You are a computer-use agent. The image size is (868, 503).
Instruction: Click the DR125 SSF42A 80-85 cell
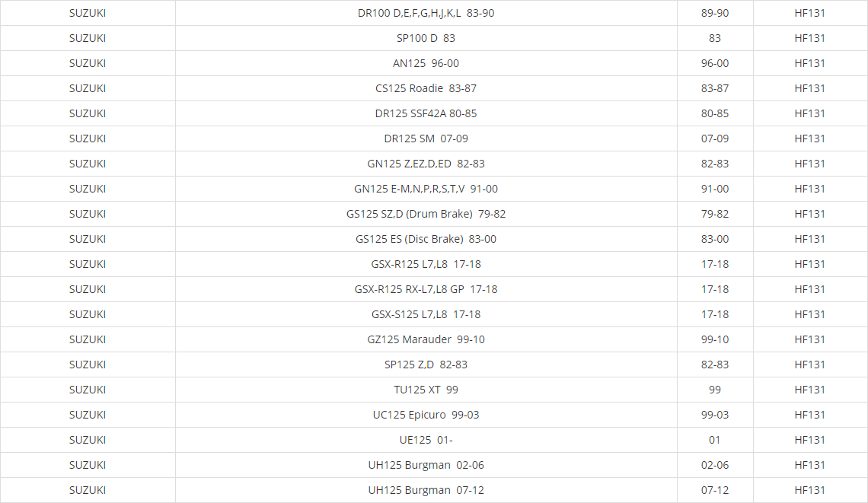[x=426, y=113]
